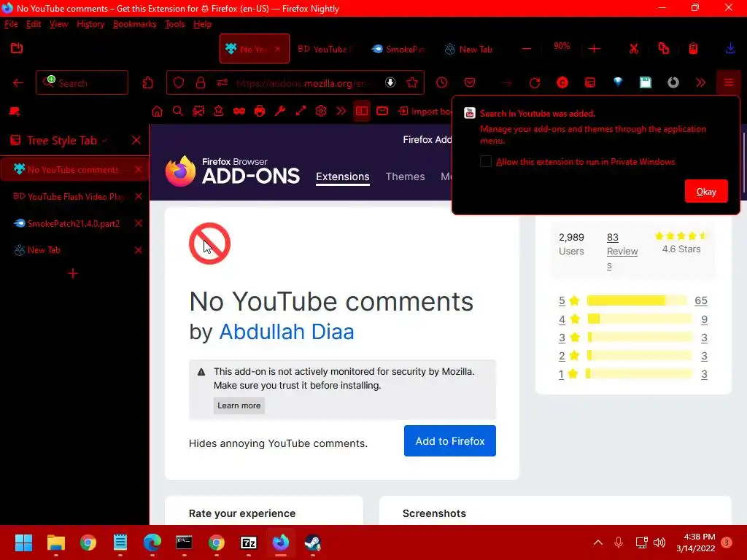Open the Downloads arrow icon
This screenshot has height=560, width=747.
(x=730, y=49)
